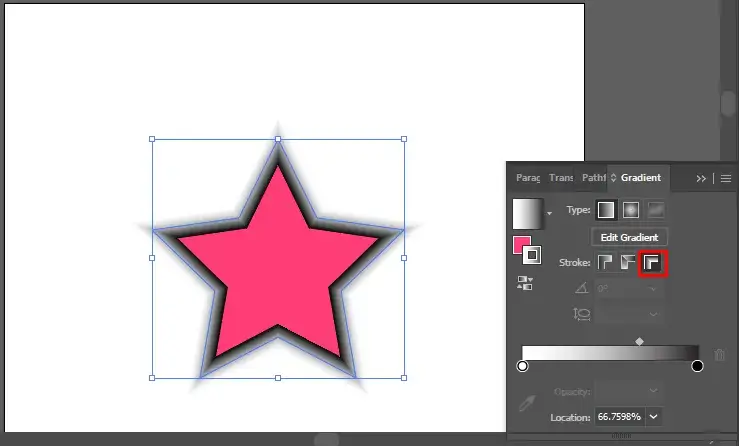This screenshot has height=446, width=739.
Task: Click the top left selection handle
Action: point(152,139)
